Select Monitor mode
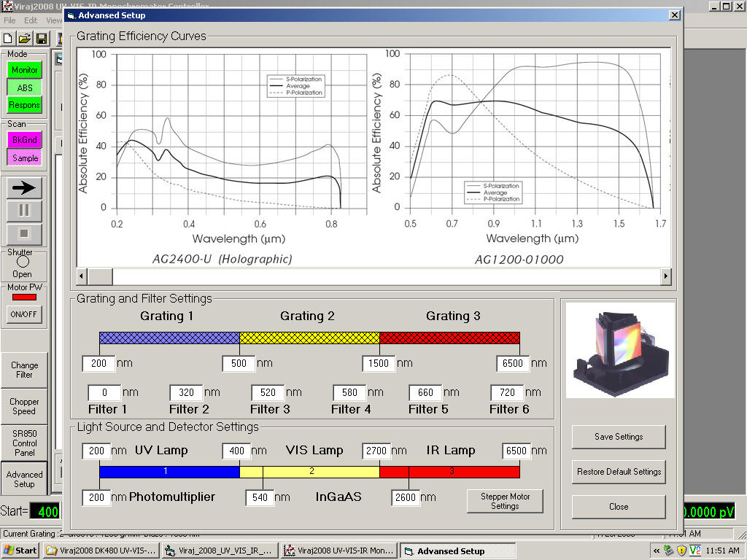Image resolution: width=747 pixels, height=560 pixels. (24, 70)
